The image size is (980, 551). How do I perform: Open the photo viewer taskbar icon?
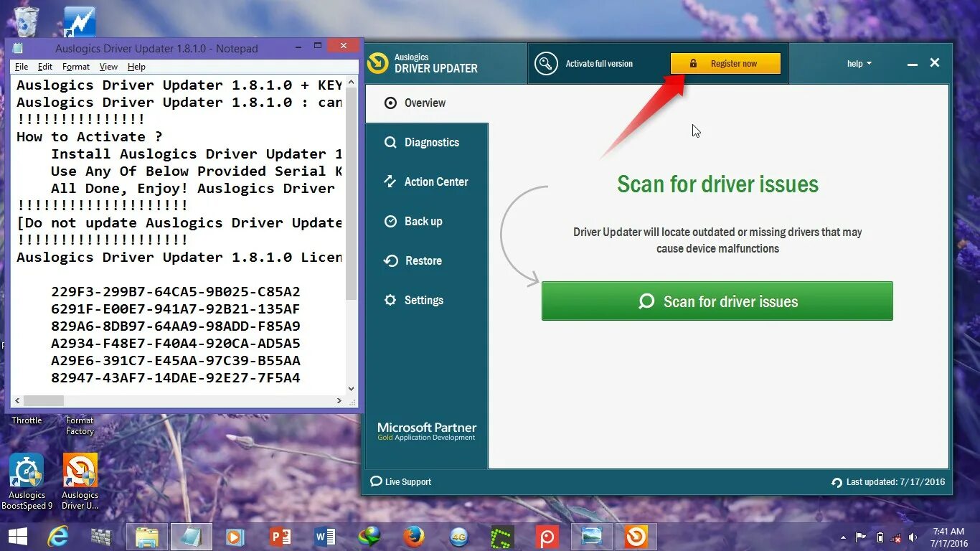[x=592, y=537]
